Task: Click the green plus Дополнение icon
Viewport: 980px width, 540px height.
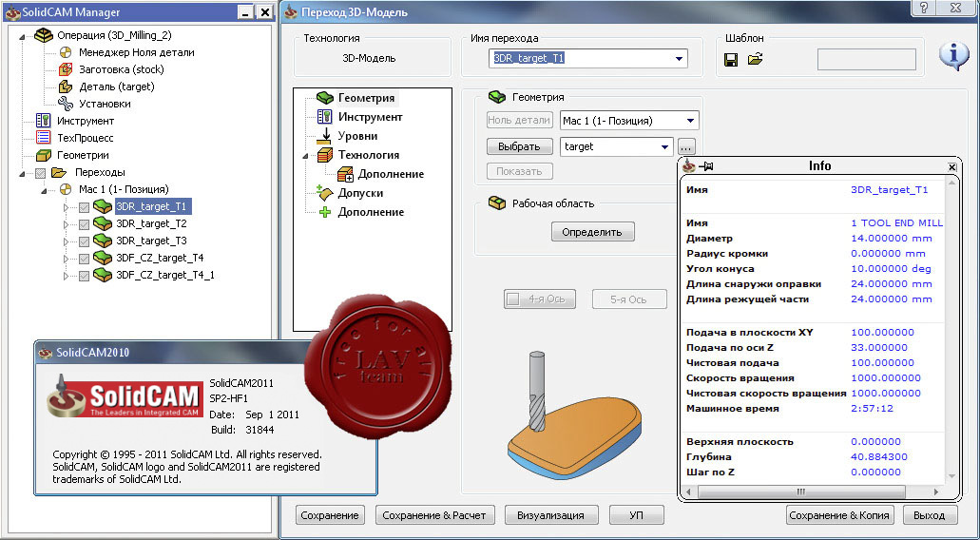Action: point(325,212)
